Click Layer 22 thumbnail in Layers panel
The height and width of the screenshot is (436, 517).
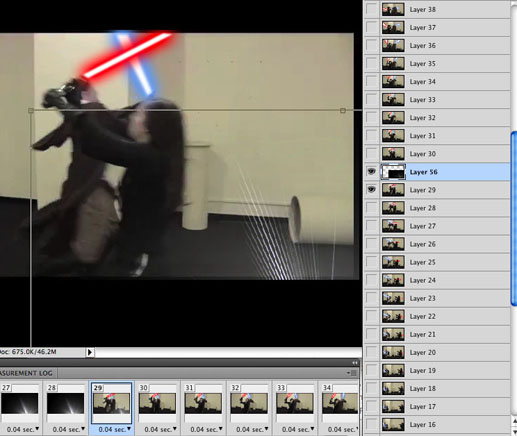click(x=393, y=316)
